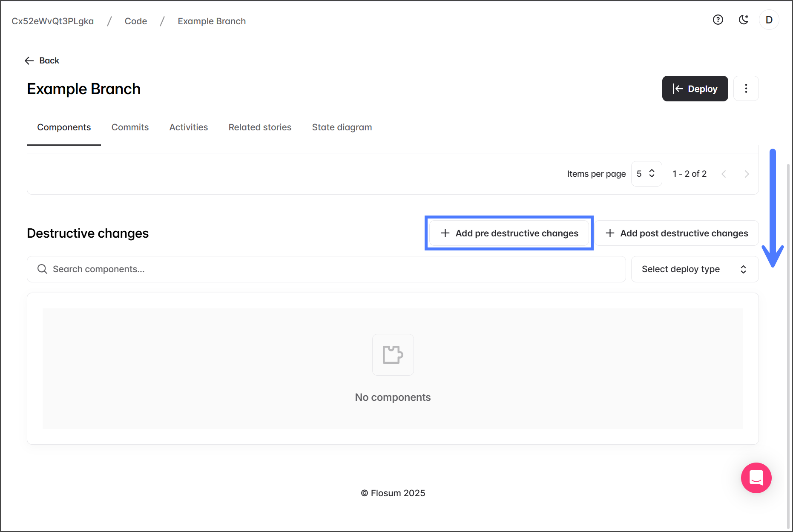Click the back arrow icon

tap(29, 60)
